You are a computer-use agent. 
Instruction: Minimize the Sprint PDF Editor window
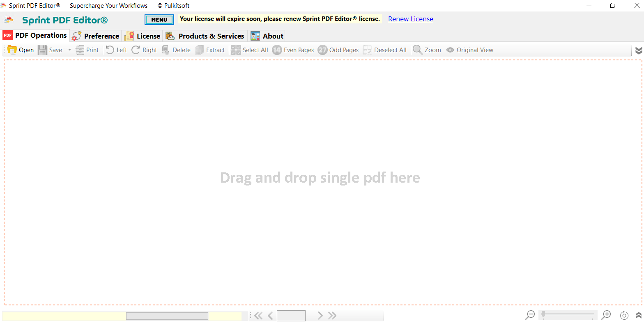click(x=589, y=5)
